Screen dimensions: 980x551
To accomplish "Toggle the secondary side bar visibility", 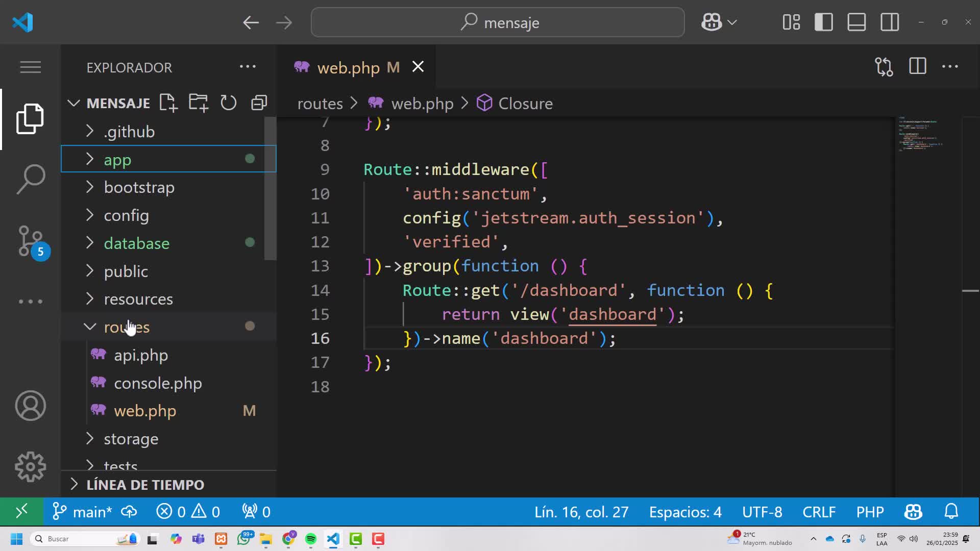I will click(889, 22).
